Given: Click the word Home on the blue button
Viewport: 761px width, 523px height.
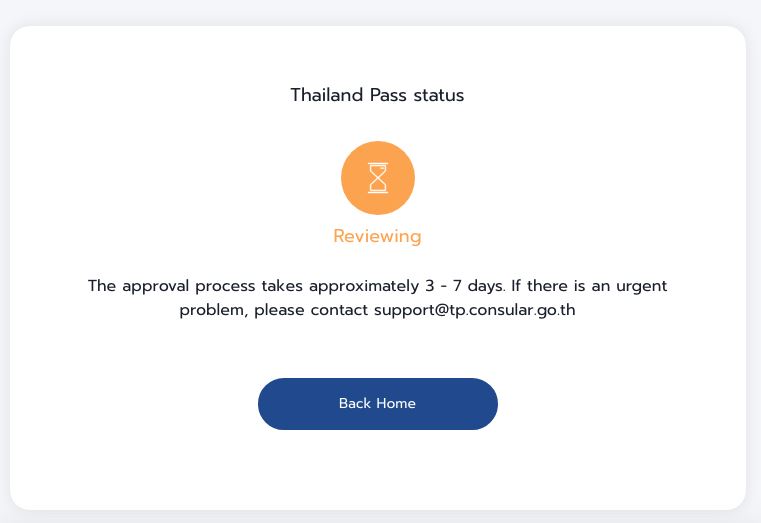Looking at the screenshot, I should tap(395, 404).
